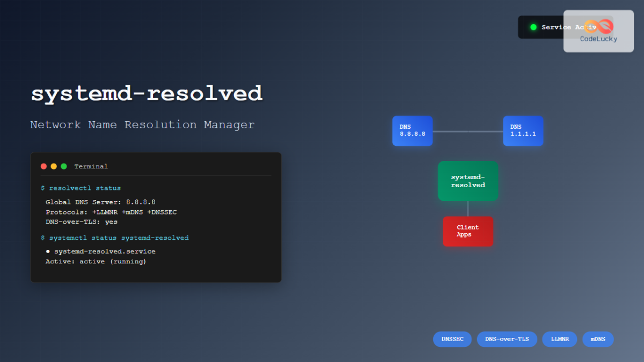Open the Terminal title bar menu
Screen dimensions: 644x362
click(x=91, y=166)
